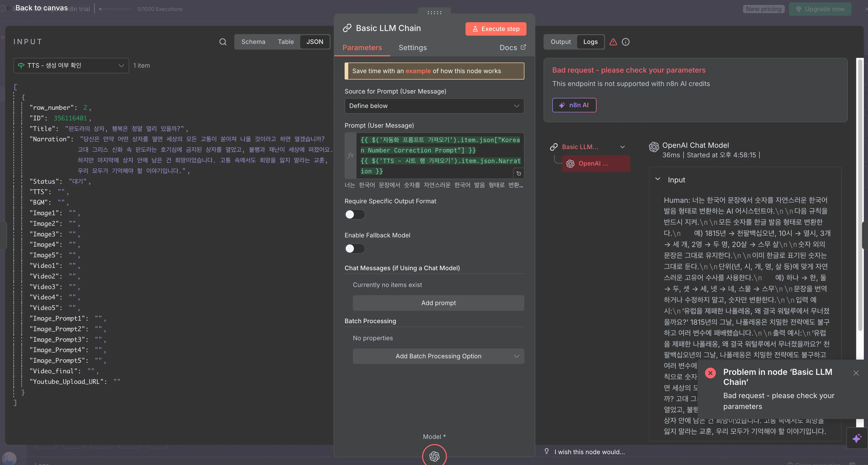Click the Add prompt button
The image size is (868, 465).
pyautogui.click(x=438, y=303)
